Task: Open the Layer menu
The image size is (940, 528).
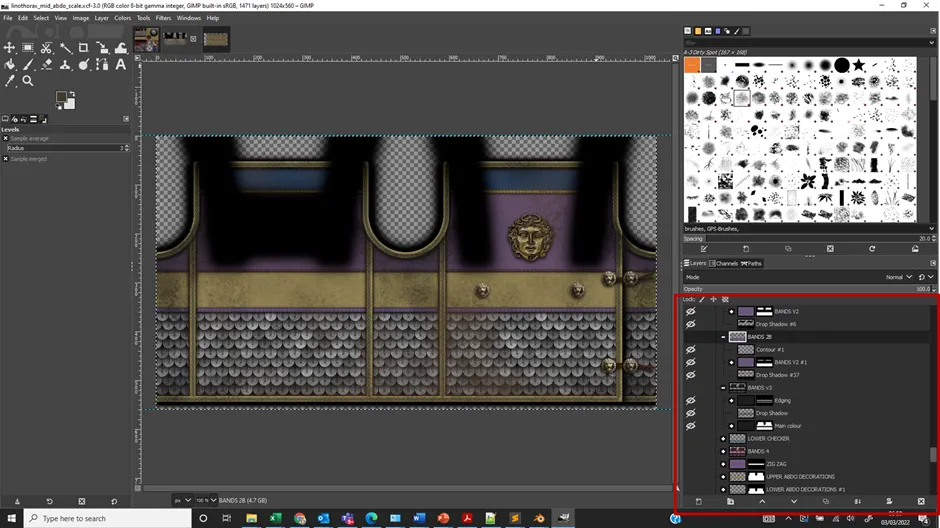Action: pos(101,18)
